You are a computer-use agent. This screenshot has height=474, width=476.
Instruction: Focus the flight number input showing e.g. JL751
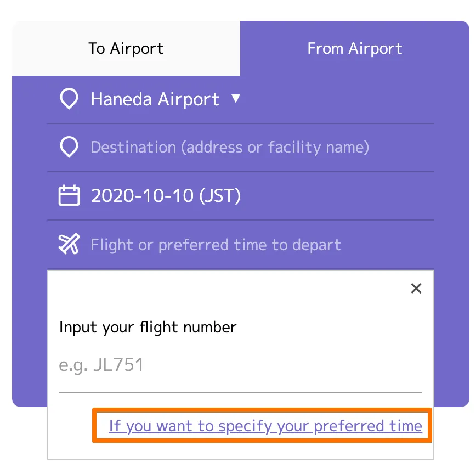(240, 365)
